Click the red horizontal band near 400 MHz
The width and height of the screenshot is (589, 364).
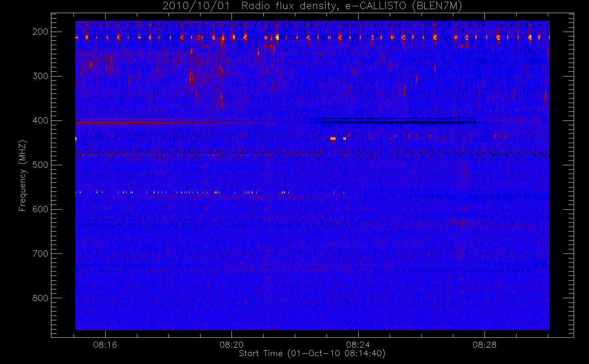click(160, 123)
